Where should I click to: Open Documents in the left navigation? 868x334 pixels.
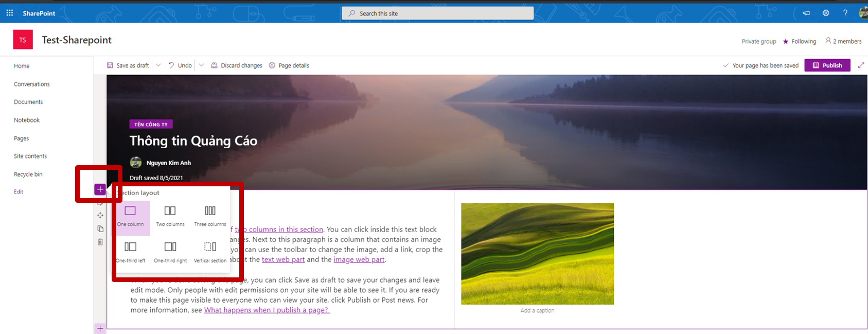pos(28,102)
